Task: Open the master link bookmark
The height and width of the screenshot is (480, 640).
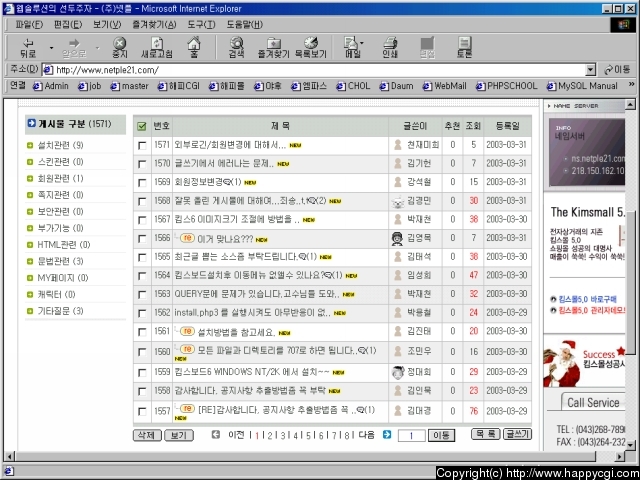Action: click(x=130, y=86)
